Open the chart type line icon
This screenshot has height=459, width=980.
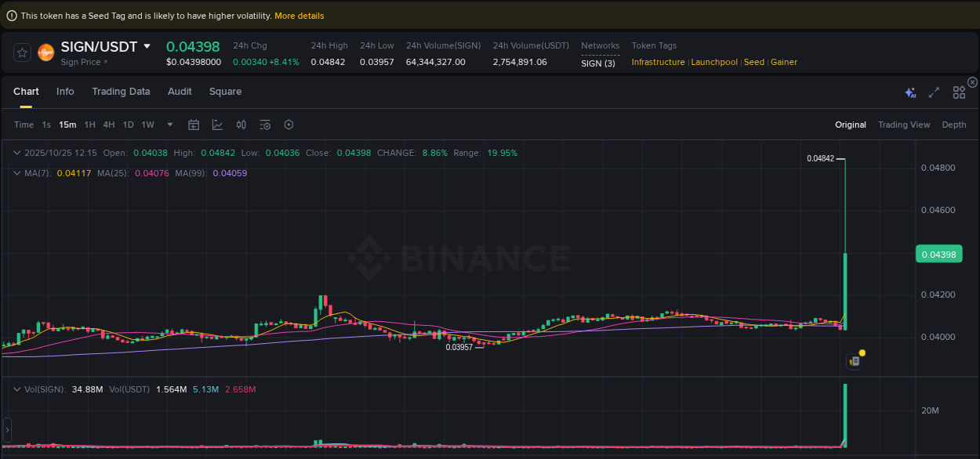(216, 125)
